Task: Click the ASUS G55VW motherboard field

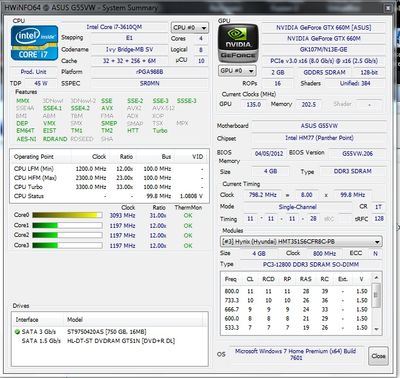Action: pyautogui.click(x=319, y=126)
